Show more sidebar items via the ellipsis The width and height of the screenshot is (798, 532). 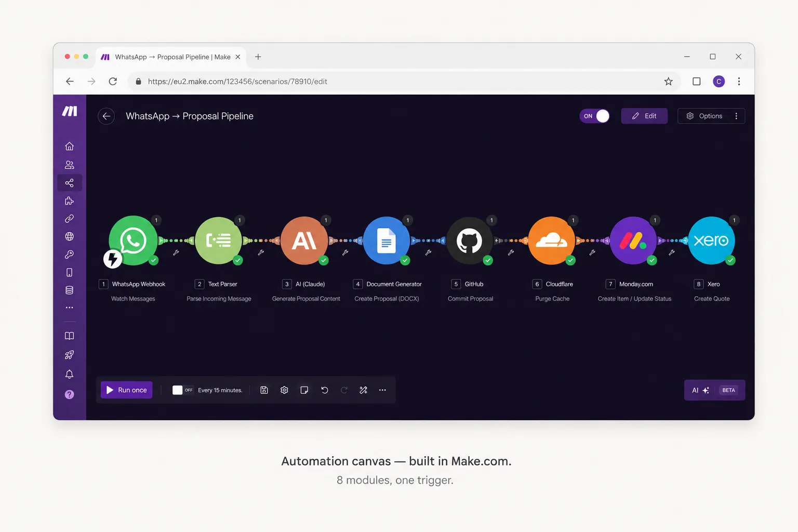pos(69,308)
